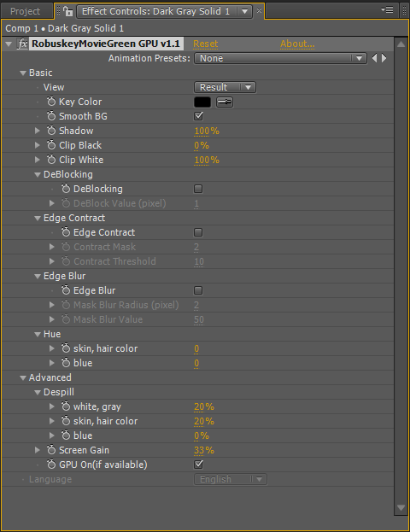Collapse the Edge Contract group
This screenshot has width=410, height=532.
[x=38, y=218]
